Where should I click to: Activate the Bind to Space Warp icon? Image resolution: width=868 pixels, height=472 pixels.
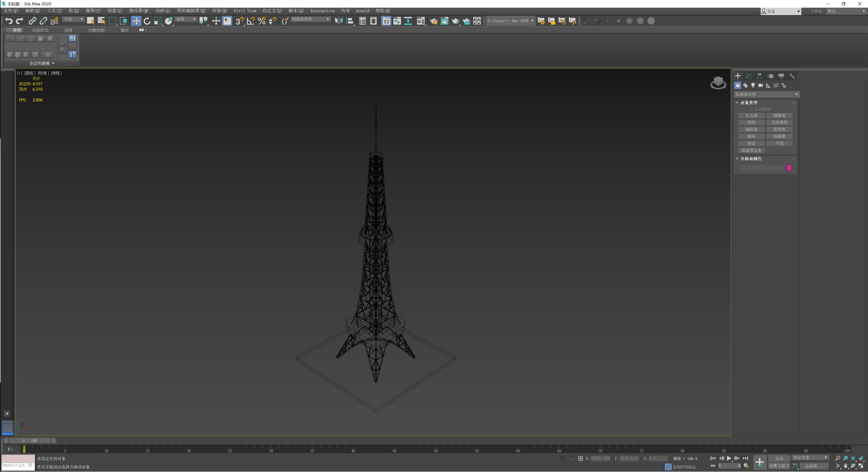pos(54,21)
